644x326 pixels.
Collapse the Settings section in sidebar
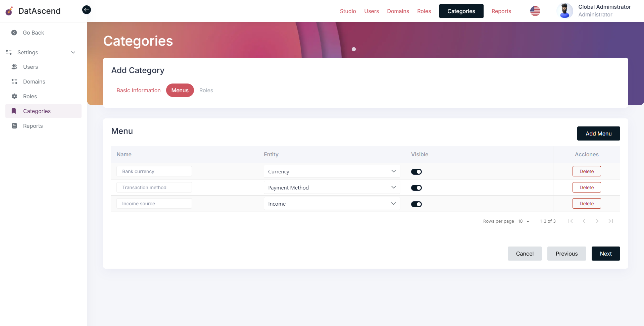pos(73,52)
